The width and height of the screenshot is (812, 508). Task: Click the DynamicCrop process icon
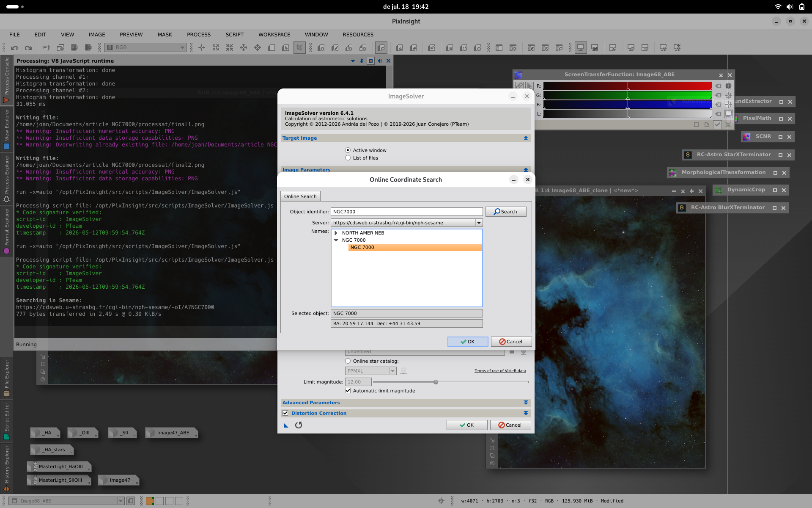tap(718, 190)
